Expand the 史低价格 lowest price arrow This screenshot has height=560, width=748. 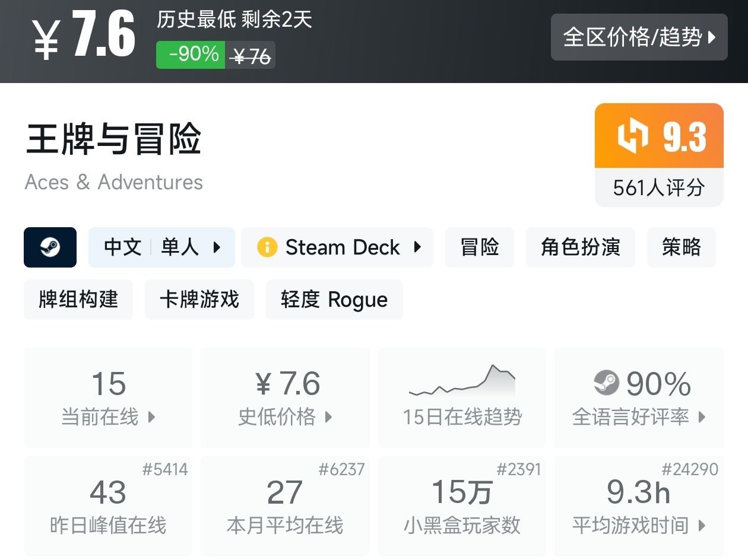click(x=328, y=417)
